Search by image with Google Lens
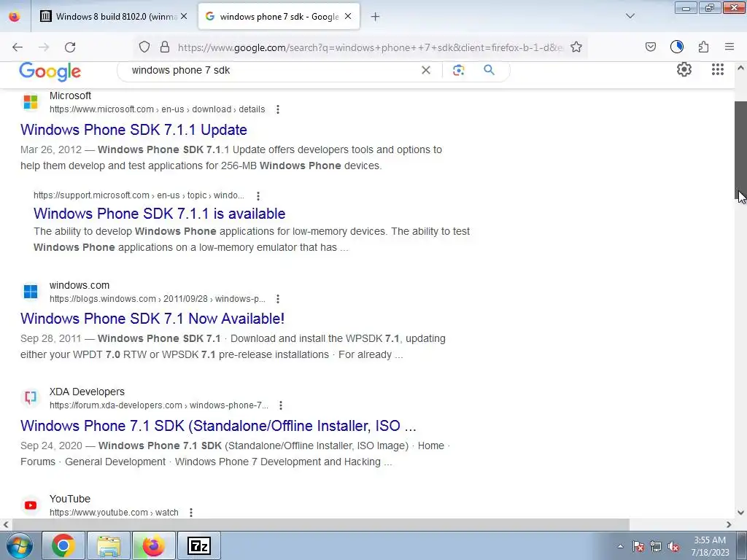Screen dimensions: 747x560 (x=458, y=70)
